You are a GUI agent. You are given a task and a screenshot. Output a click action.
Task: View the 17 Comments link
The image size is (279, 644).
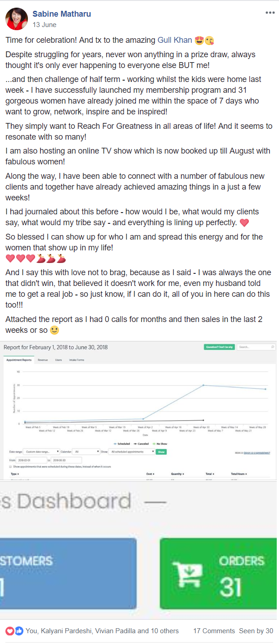pos(214,631)
